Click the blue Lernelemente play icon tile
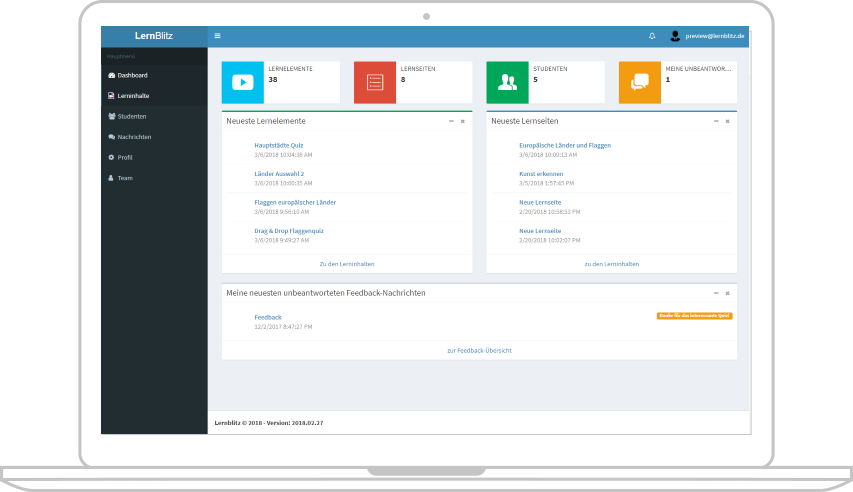 point(243,82)
